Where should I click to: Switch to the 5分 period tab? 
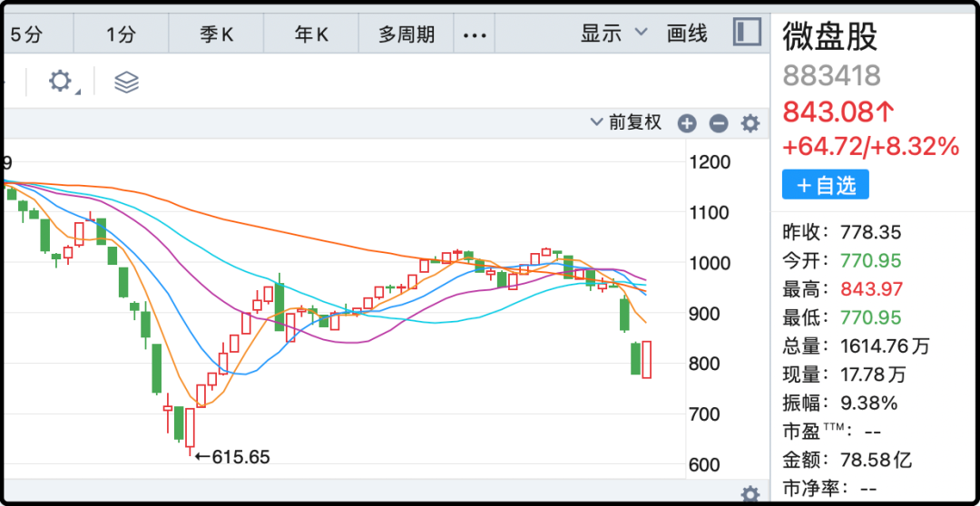[x=26, y=34]
